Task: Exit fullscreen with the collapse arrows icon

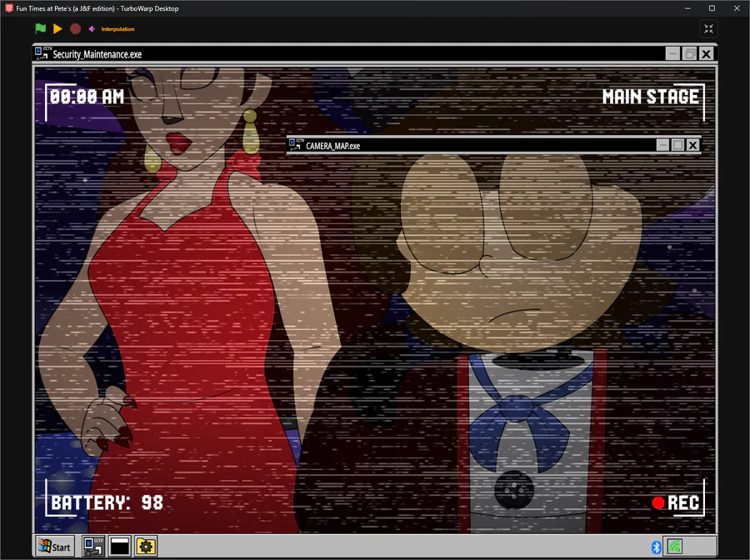Action: [x=708, y=28]
